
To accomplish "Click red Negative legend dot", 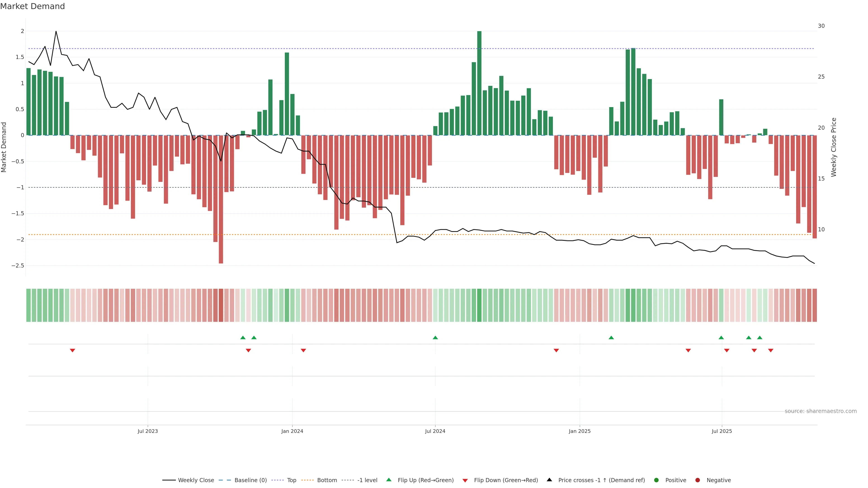I will click(x=698, y=480).
